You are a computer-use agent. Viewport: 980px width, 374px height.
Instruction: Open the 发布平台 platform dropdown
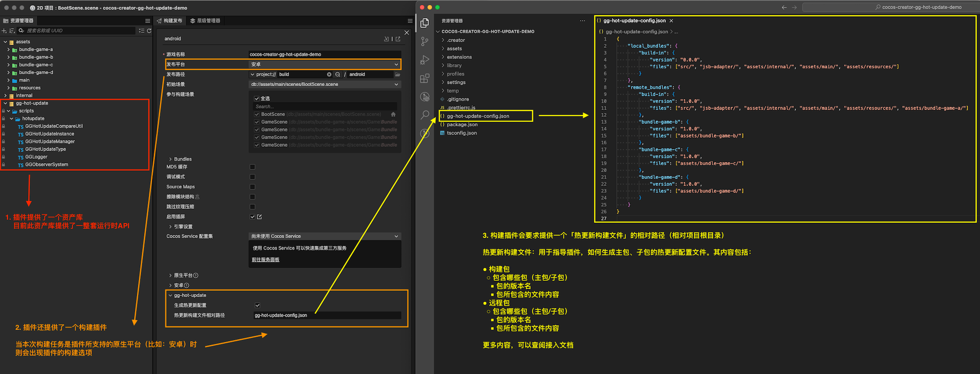[324, 65]
